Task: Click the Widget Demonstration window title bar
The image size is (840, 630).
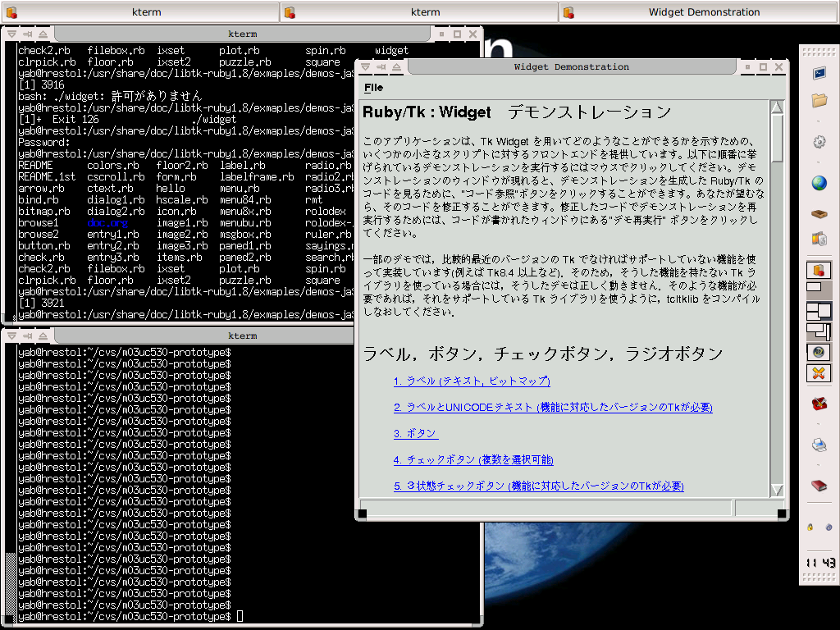Action: (x=572, y=67)
